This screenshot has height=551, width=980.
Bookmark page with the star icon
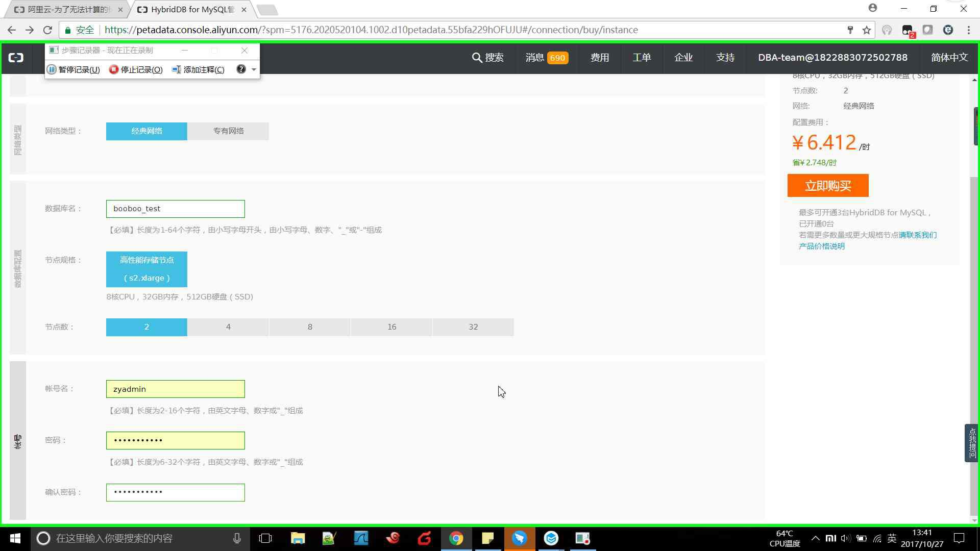[x=867, y=30]
